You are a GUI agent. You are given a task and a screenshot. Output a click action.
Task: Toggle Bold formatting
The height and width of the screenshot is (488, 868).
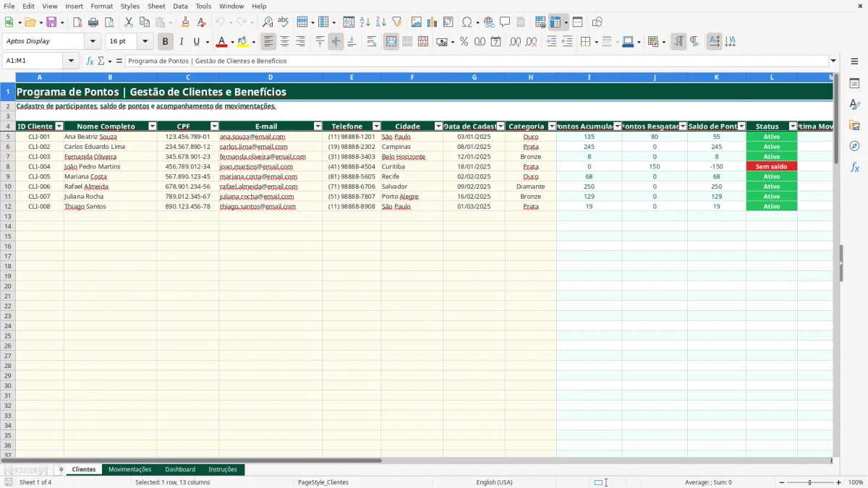coord(166,42)
